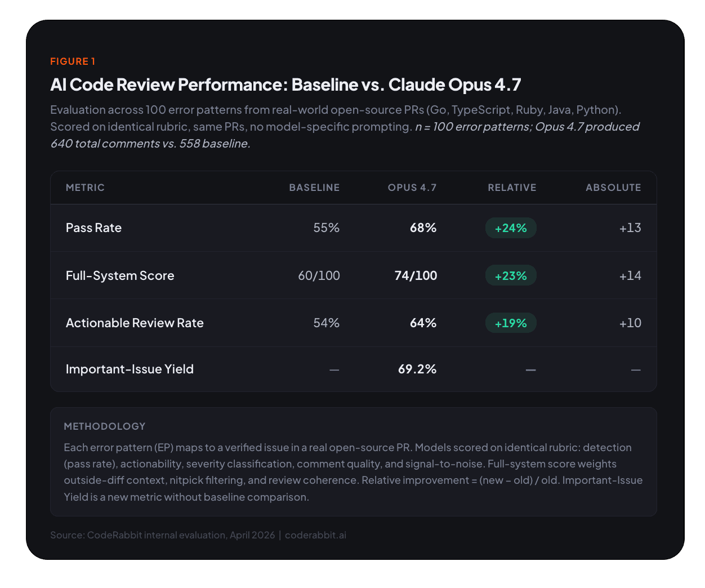Click the +24% relative improvement badge
Screen dimensions: 705x588
(511, 228)
